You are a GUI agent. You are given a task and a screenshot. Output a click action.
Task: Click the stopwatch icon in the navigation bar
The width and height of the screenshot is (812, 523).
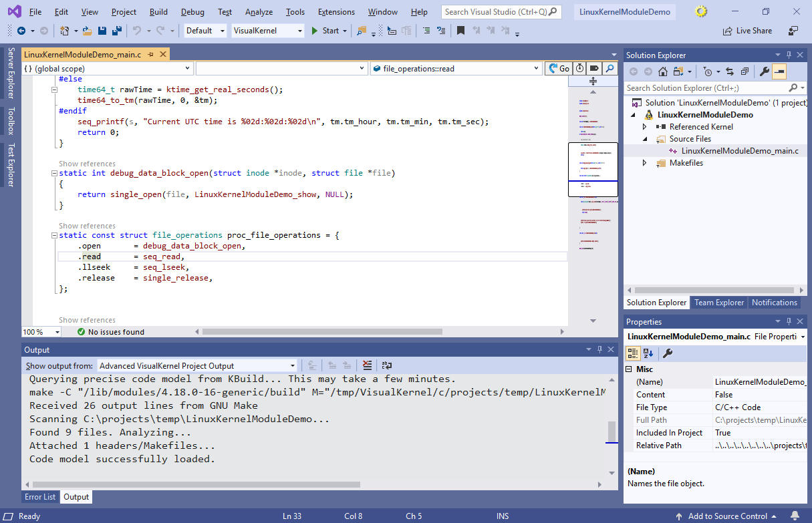point(579,68)
